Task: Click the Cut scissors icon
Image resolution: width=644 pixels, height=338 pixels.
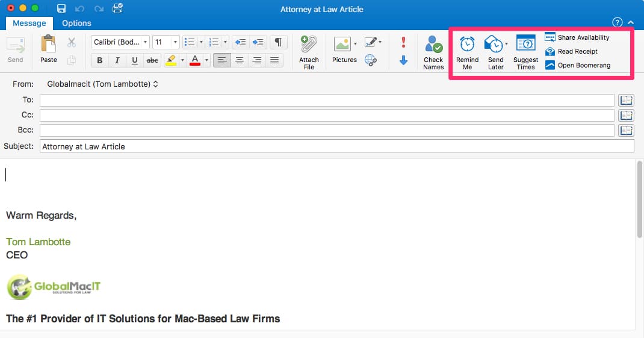Action: point(72,42)
